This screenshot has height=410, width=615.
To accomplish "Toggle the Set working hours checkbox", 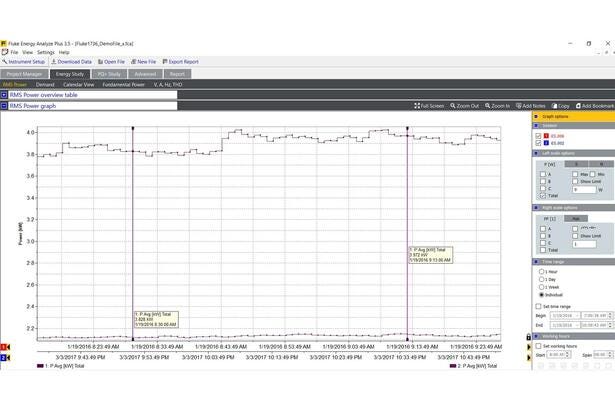I will (x=538, y=346).
